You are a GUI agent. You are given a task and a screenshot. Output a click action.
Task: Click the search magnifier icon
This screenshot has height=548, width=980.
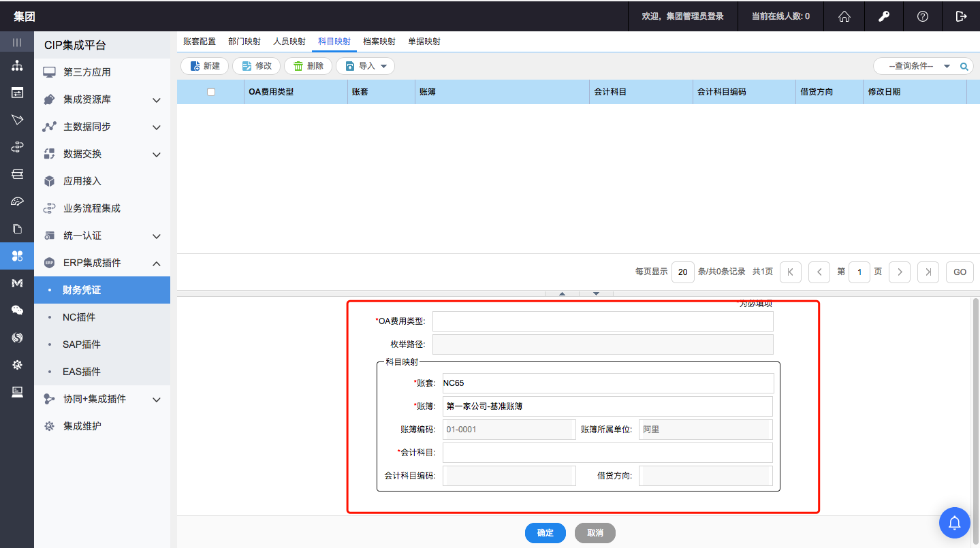964,67
